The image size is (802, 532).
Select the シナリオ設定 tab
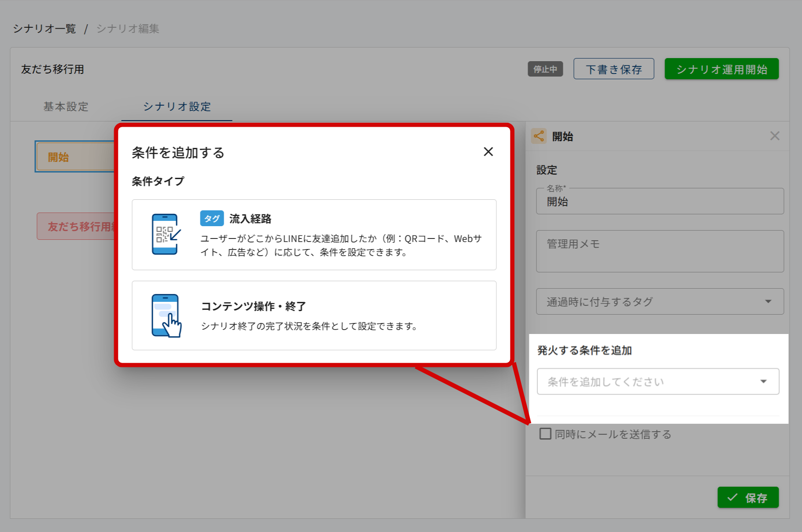coord(177,106)
